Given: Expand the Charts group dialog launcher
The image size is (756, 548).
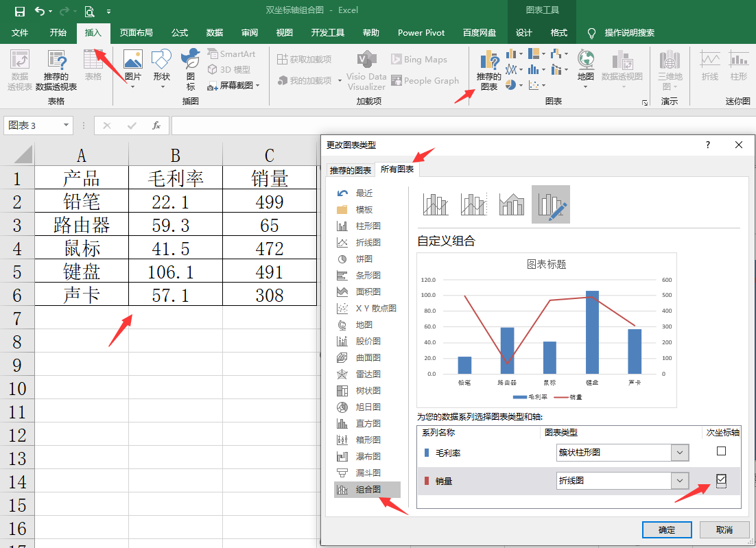Looking at the screenshot, I should [645, 103].
